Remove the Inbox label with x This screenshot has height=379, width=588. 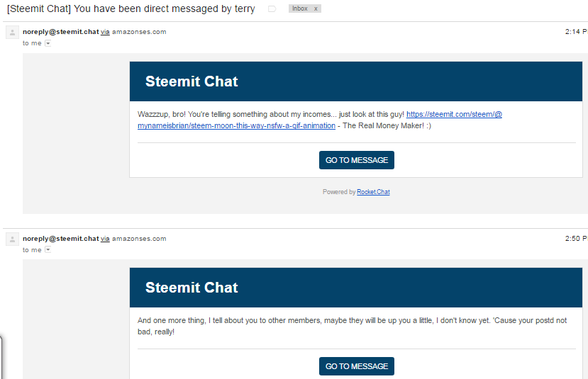pyautogui.click(x=316, y=9)
